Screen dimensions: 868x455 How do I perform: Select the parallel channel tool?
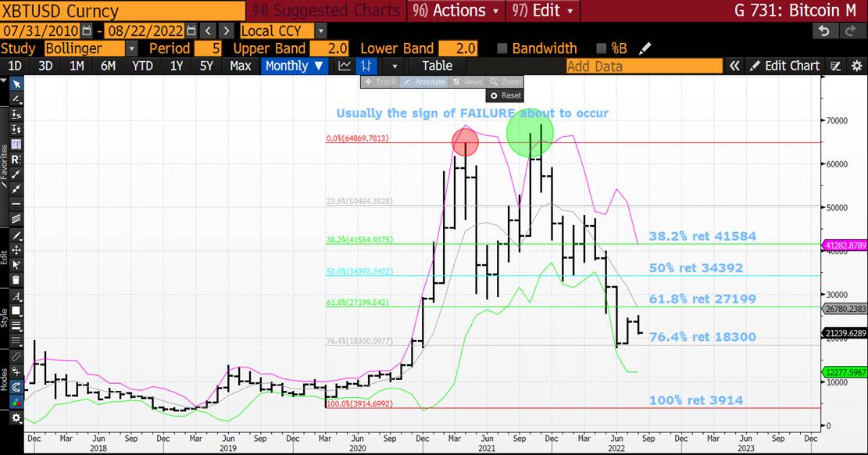[16, 218]
